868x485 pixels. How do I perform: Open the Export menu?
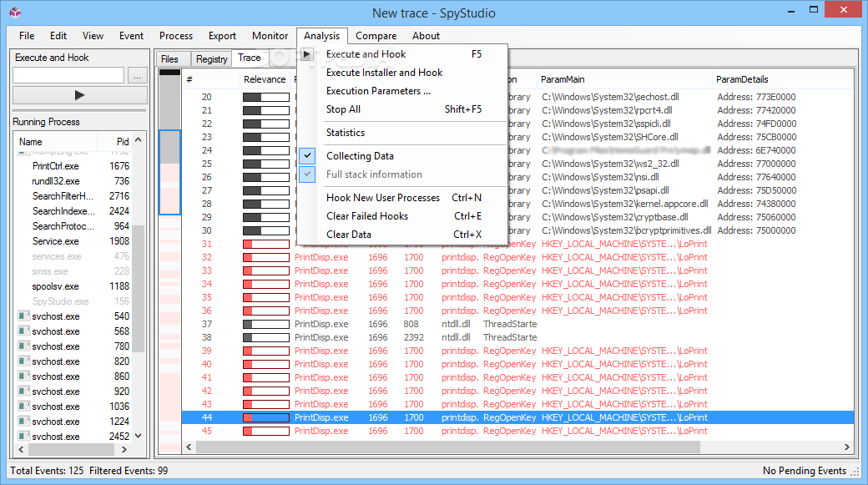coord(222,36)
